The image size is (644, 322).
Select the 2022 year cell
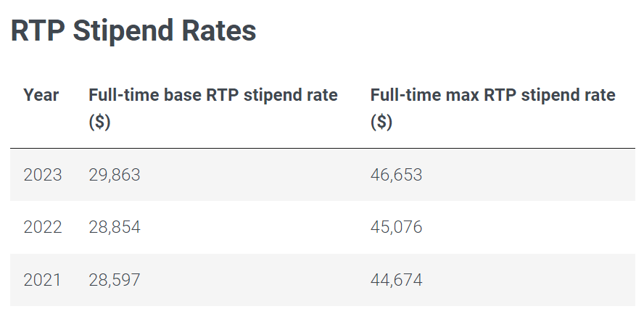[43, 228]
